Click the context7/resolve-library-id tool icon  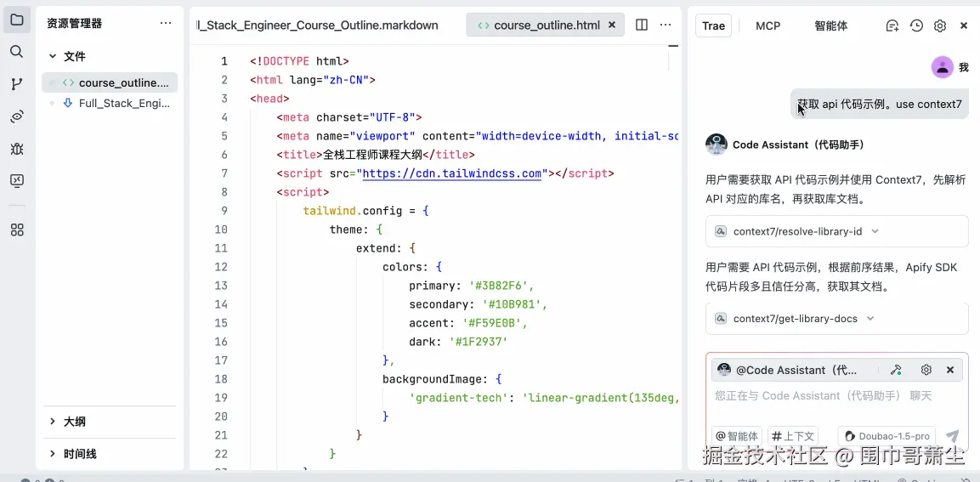[720, 231]
